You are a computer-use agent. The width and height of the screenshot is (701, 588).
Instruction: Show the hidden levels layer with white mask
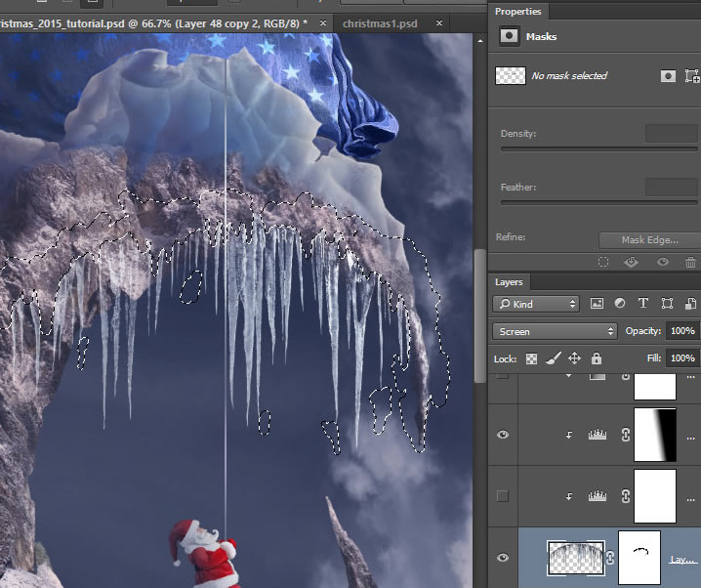click(503, 496)
